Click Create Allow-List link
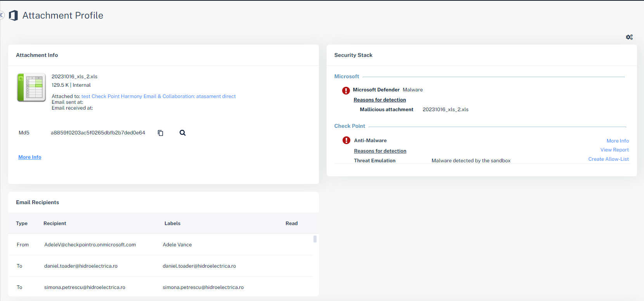 coord(608,159)
